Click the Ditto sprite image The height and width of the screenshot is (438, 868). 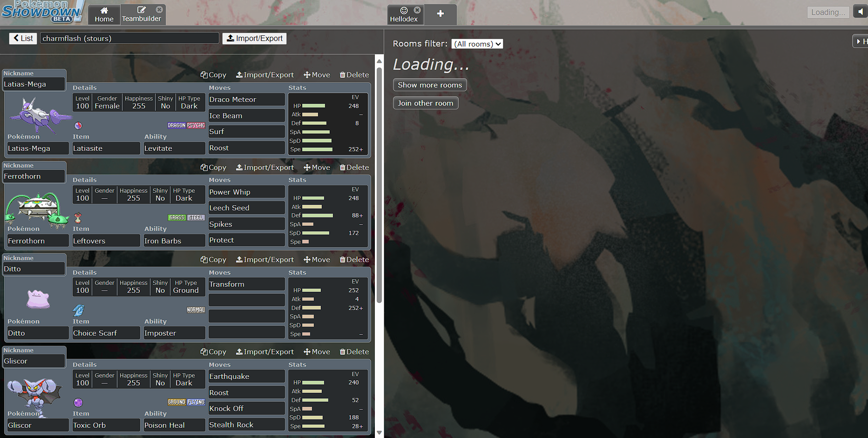pos(38,299)
